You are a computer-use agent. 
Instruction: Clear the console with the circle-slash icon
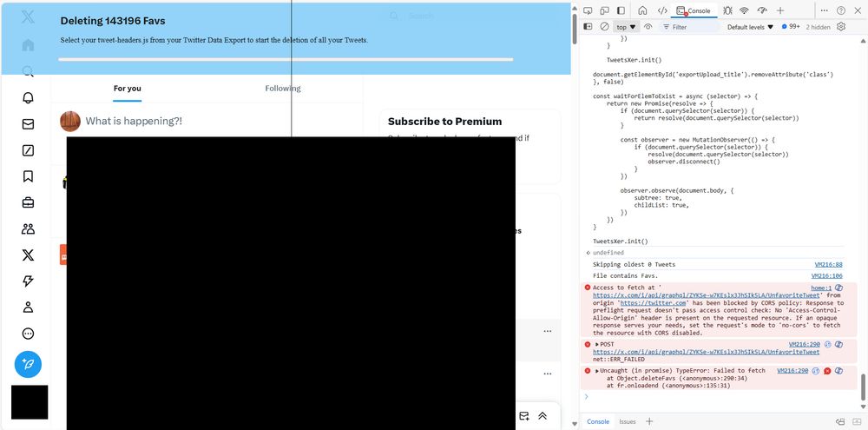click(604, 27)
